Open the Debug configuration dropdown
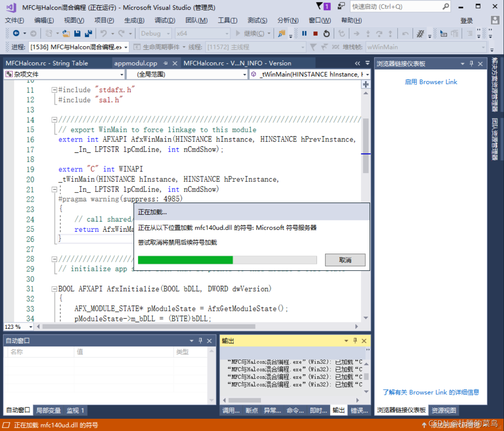 point(155,34)
